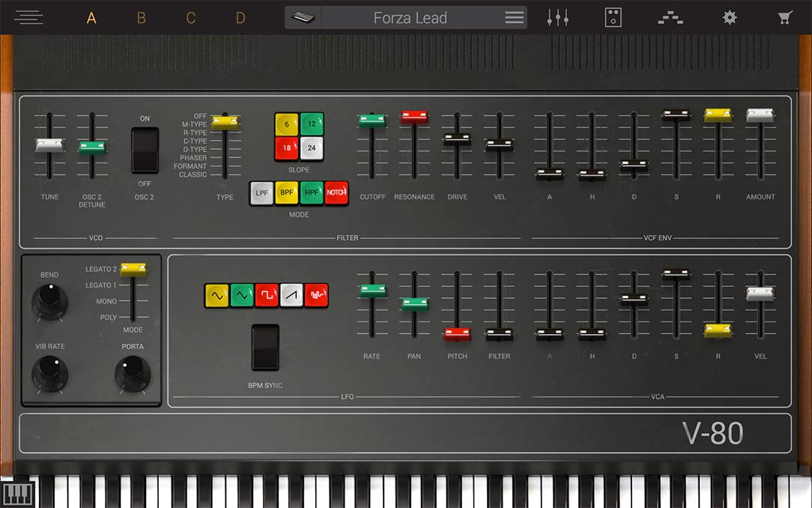Switch to part B tab

(141, 18)
